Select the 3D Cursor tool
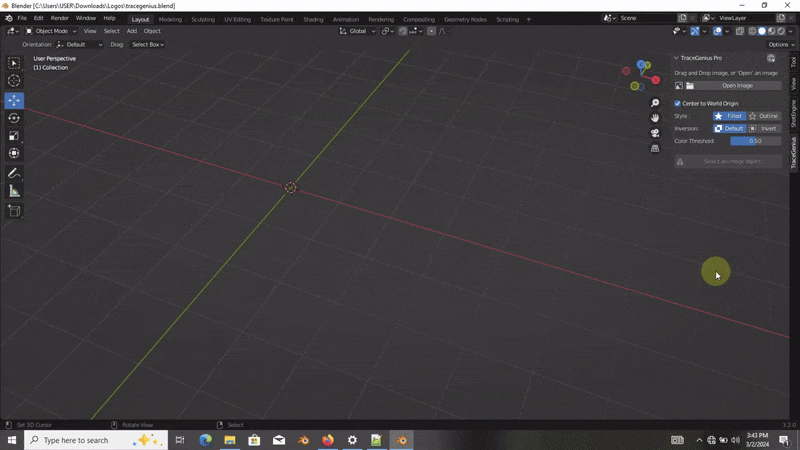800x450 pixels. (x=14, y=81)
